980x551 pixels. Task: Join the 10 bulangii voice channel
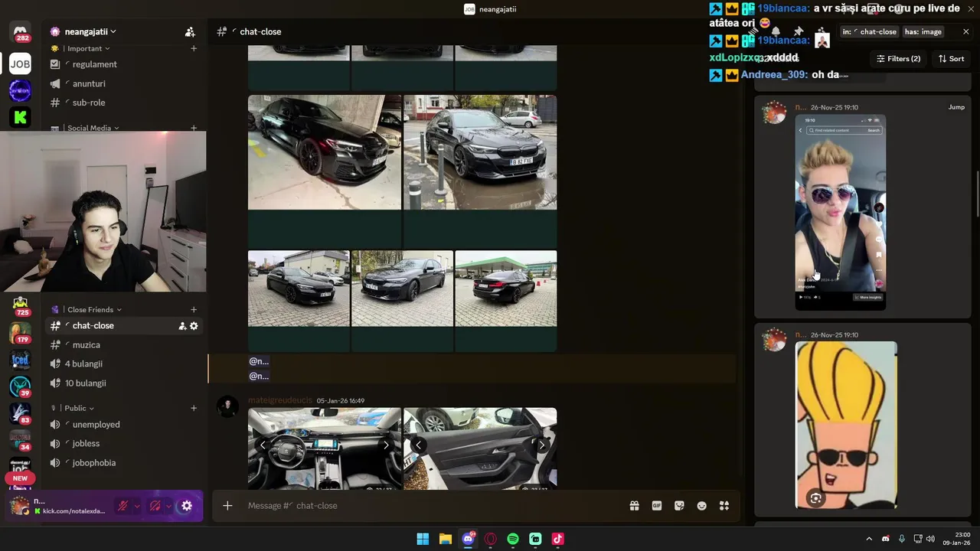pyautogui.click(x=122, y=383)
